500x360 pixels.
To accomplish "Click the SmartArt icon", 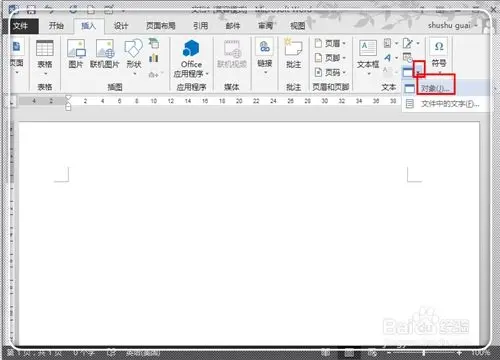I will [x=154, y=43].
